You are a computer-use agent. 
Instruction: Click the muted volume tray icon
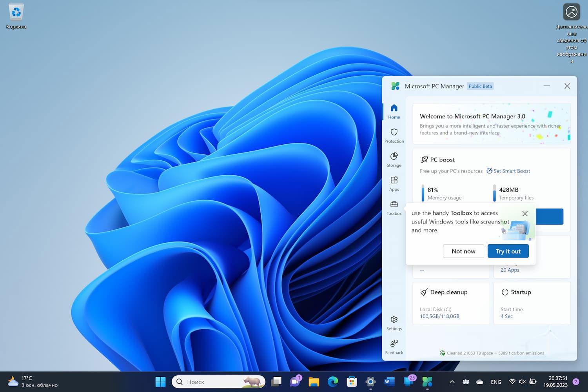[x=522, y=381]
